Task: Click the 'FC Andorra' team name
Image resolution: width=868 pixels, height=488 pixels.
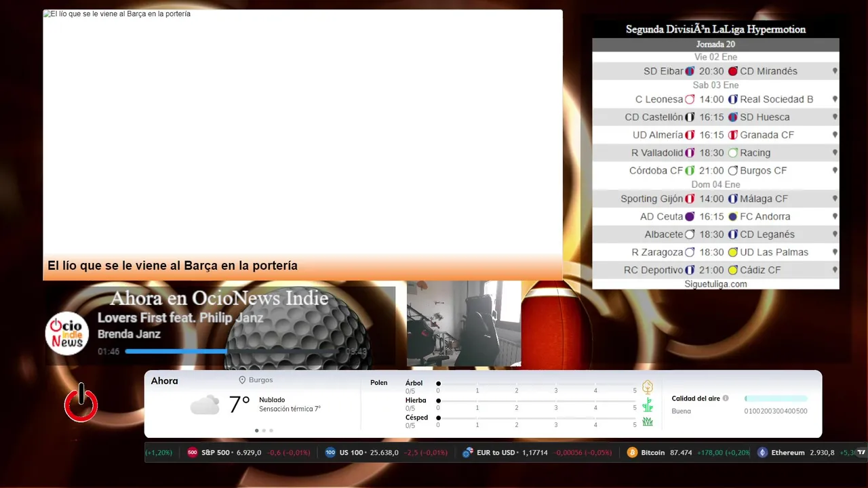Action: [765, 217]
